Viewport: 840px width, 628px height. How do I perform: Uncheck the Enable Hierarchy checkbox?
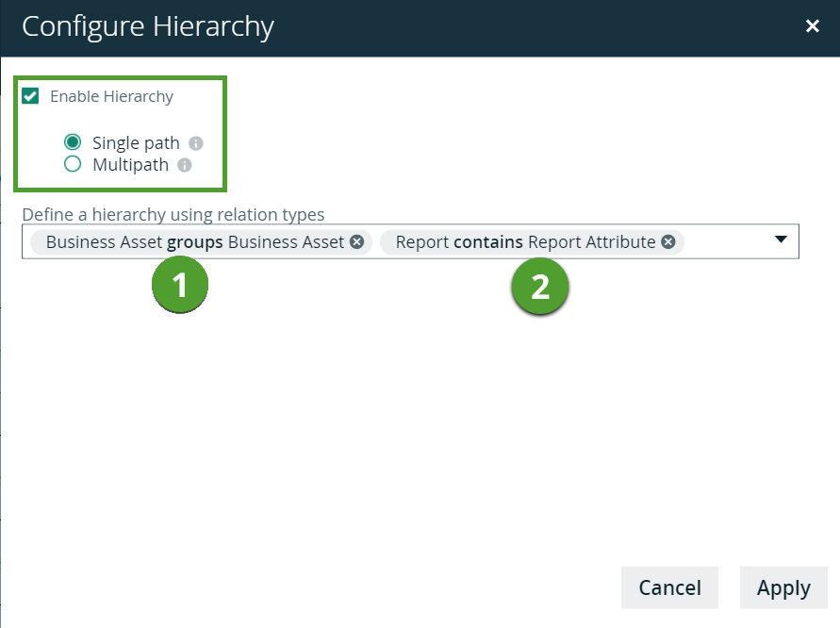(x=31, y=96)
